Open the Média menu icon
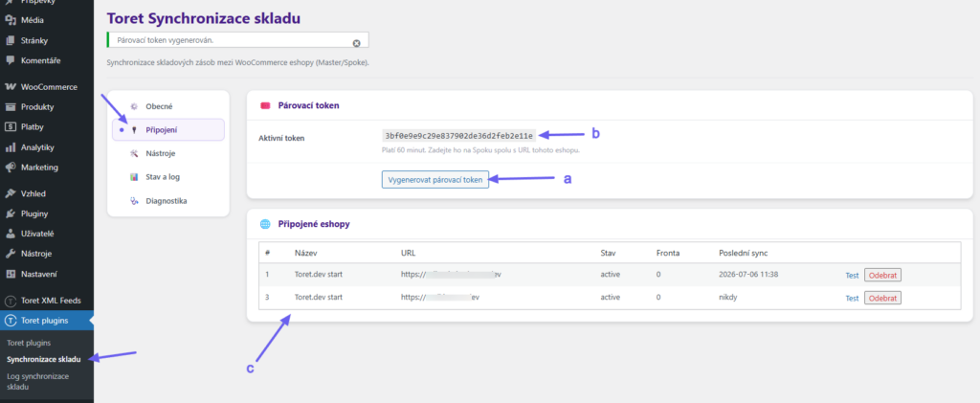The height and width of the screenshot is (403, 980). pyautogui.click(x=10, y=20)
